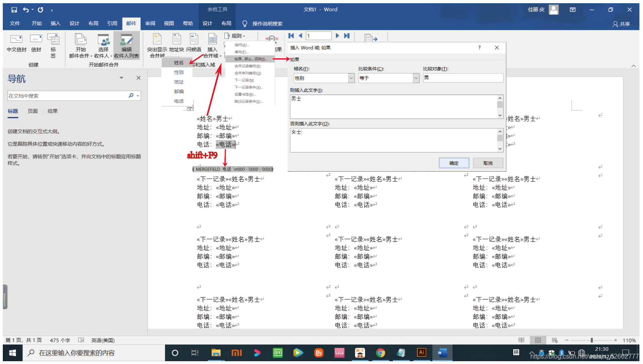Viewport: 643px width, 364px height.
Task: Switch to Pages (页面) navigation tab
Action: point(33,111)
